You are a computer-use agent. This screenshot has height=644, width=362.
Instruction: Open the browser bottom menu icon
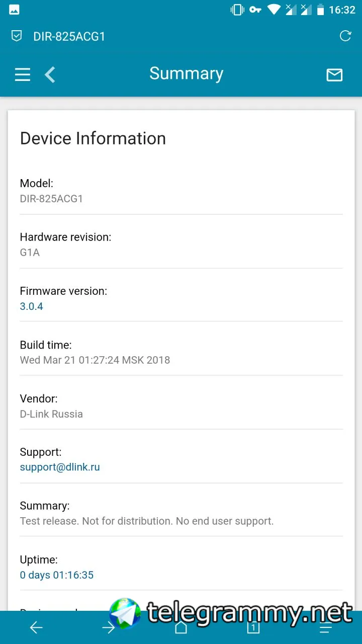coord(326,627)
